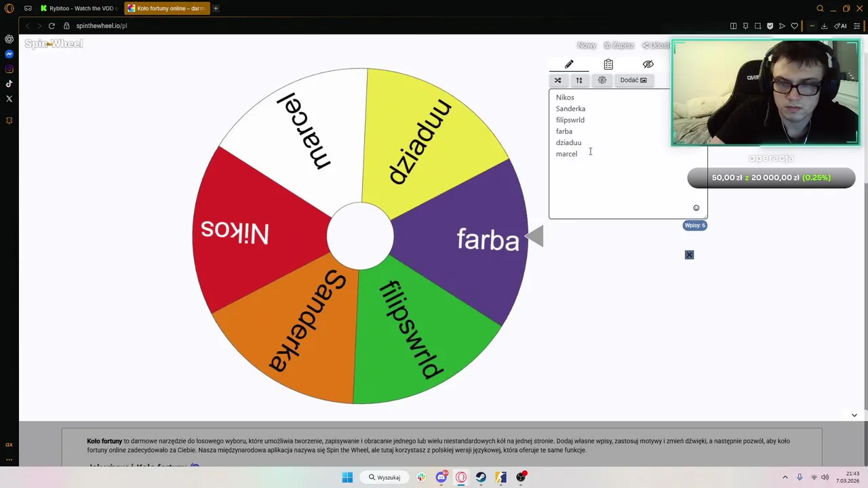The width and height of the screenshot is (868, 488).
Task: Click the Zapisz save button
Action: pyautogui.click(x=618, y=45)
